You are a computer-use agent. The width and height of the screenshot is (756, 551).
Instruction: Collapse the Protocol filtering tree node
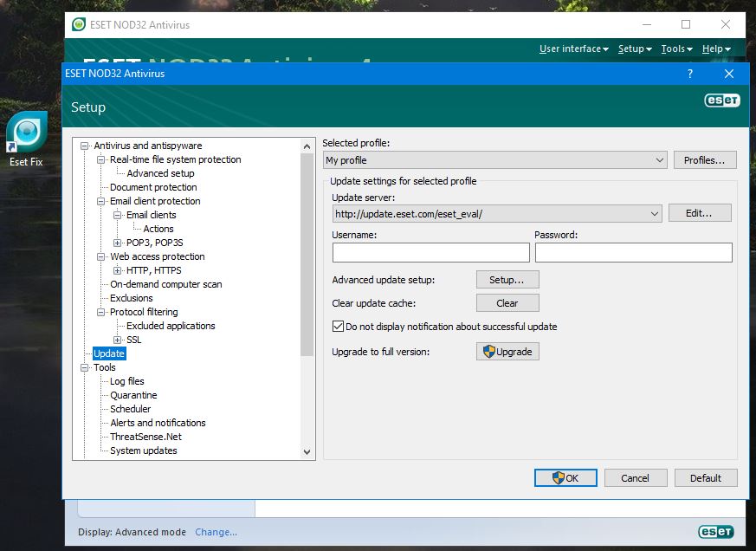(100, 312)
